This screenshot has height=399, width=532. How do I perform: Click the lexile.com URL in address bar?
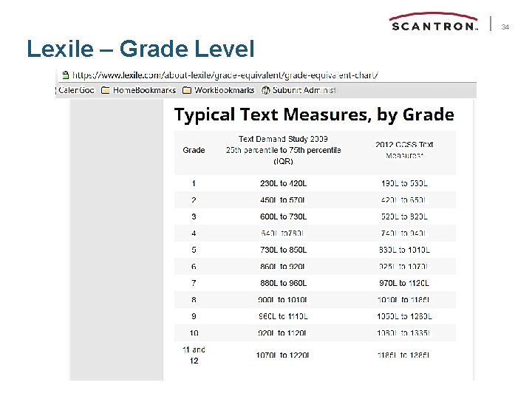(x=225, y=75)
